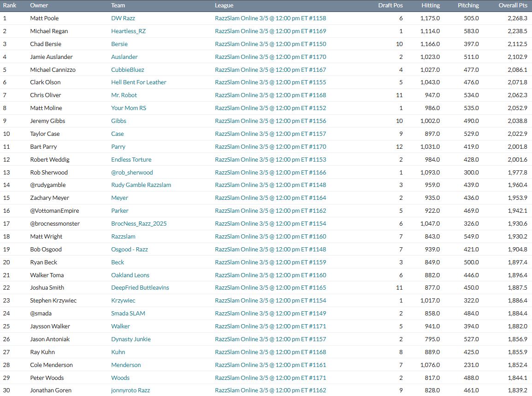The width and height of the screenshot is (532, 396).
Task: Open the Mr. Robot team link
Action: point(124,95)
